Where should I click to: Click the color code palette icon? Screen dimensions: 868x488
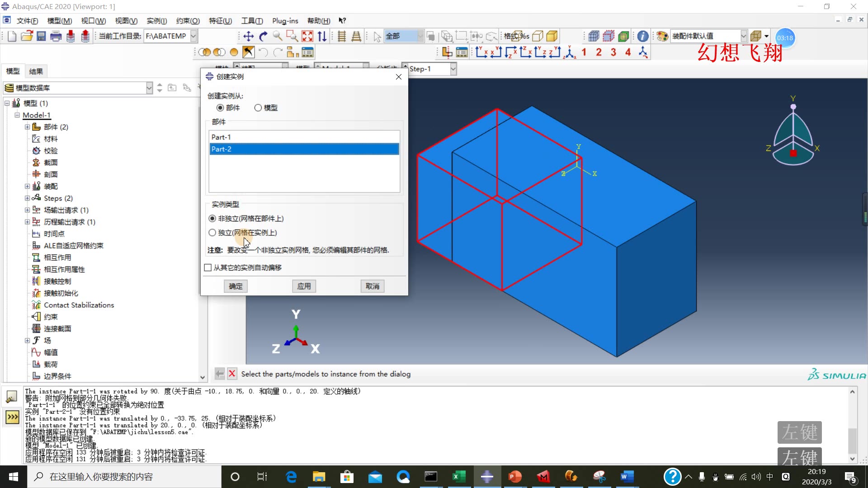662,36
